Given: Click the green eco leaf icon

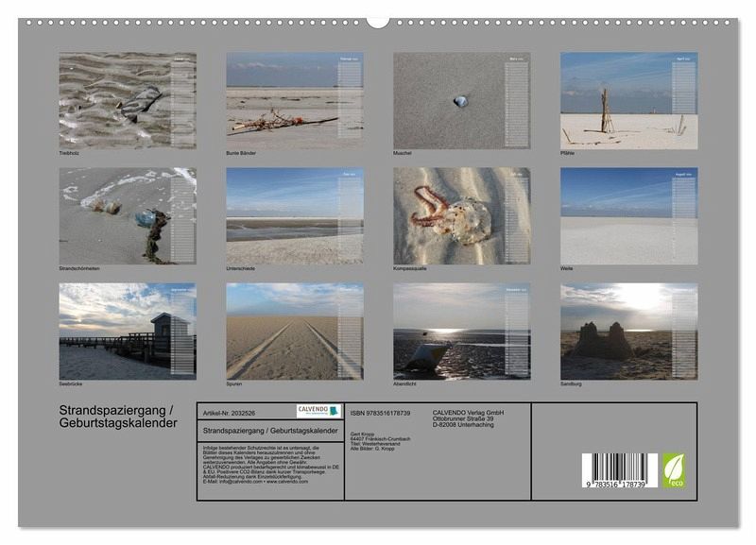Looking at the screenshot, I should tap(674, 470).
